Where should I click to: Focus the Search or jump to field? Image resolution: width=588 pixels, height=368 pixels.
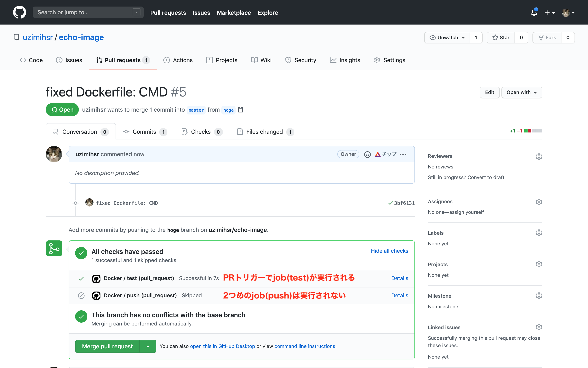88,12
